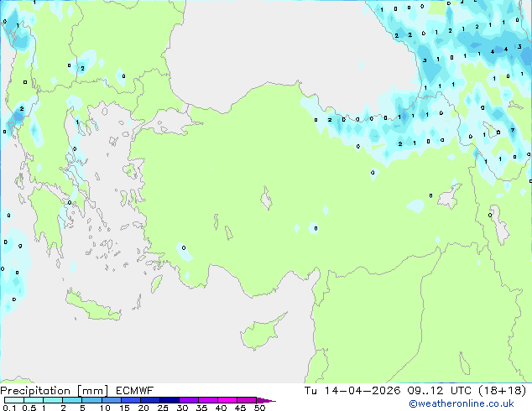Select the 35–40 mm legend swatch
The height and width of the screenshot is (411, 532).
point(207,400)
